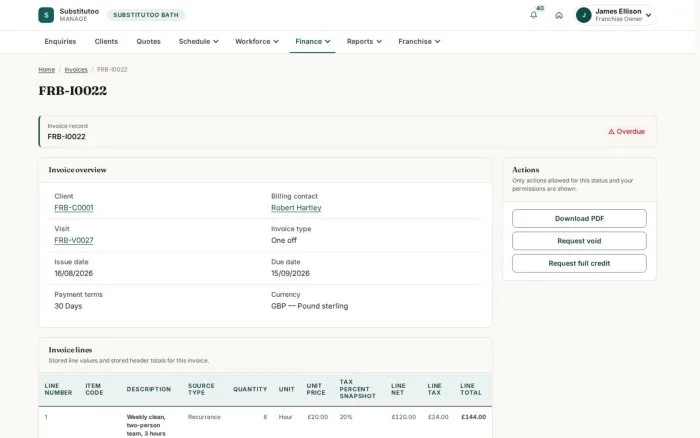Click the Line Net column header
The width and height of the screenshot is (700, 438).
tap(398, 389)
